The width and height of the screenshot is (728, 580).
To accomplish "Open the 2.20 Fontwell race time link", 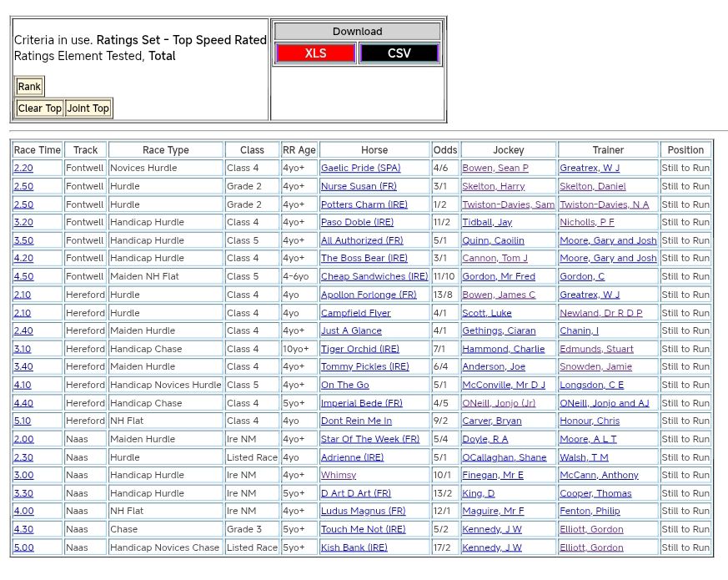I will [x=23, y=169].
